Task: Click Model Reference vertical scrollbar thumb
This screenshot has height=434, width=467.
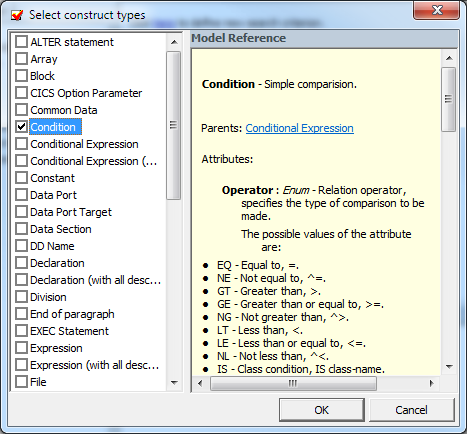Action: click(449, 99)
